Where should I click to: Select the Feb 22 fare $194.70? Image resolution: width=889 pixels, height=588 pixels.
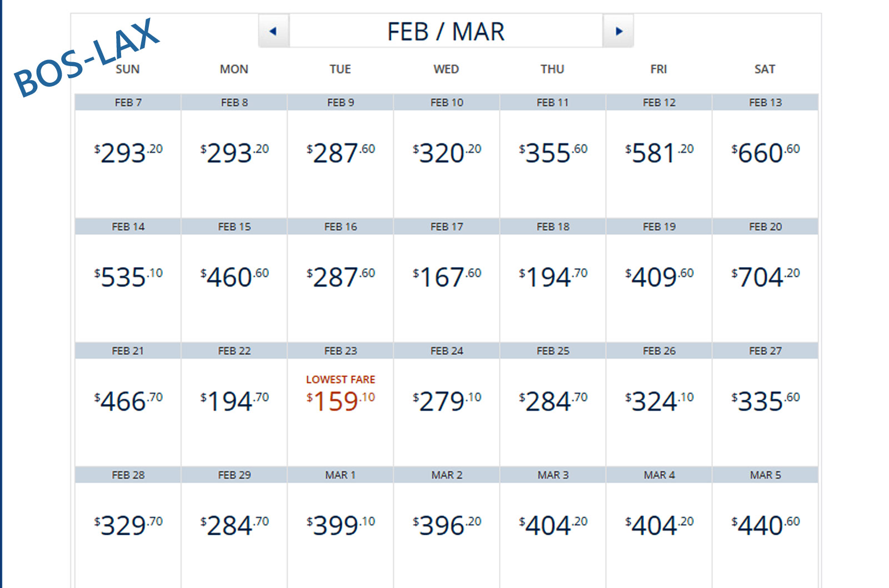(x=234, y=401)
